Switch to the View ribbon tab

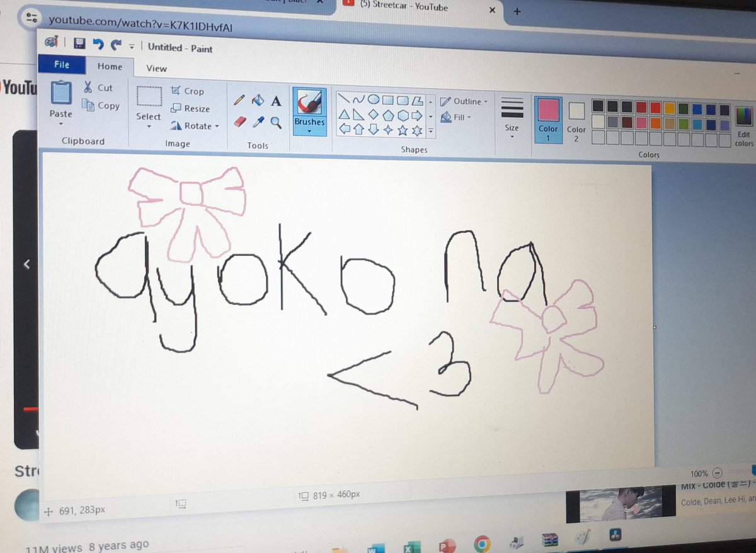coord(156,68)
